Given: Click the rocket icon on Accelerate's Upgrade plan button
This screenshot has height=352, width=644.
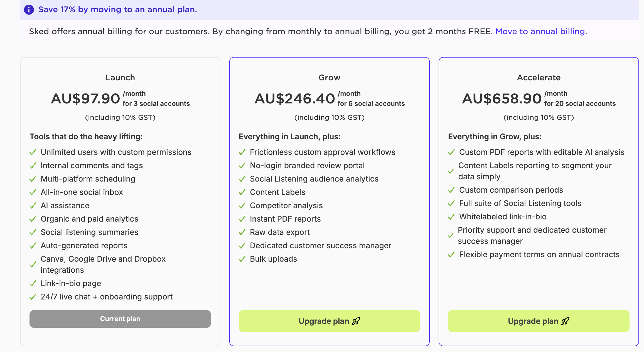Looking at the screenshot, I should pos(565,321).
